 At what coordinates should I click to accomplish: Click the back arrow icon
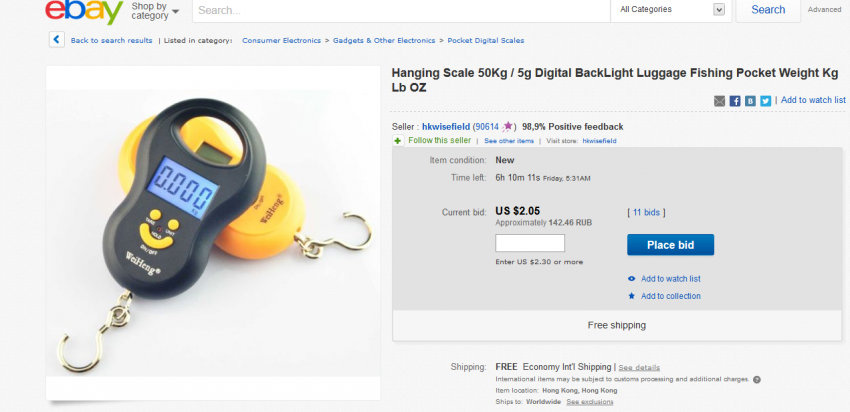57,40
